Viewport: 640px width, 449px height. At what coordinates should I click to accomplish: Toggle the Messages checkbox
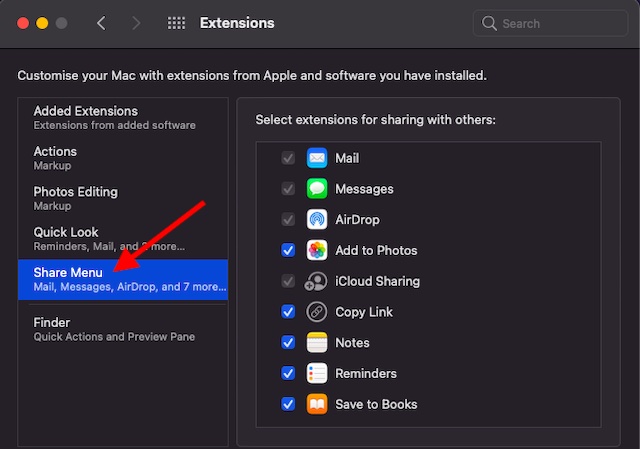coord(288,189)
